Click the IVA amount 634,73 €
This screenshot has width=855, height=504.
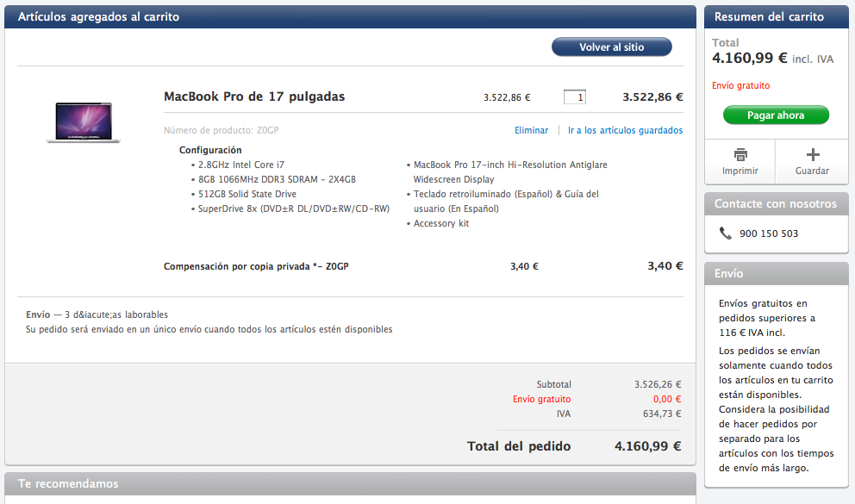tap(662, 414)
